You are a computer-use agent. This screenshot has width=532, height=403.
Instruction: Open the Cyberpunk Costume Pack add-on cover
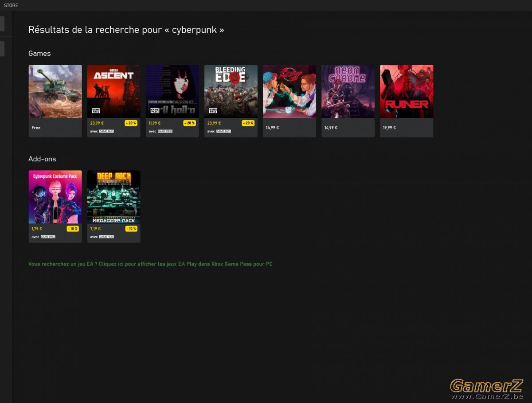[x=55, y=197]
